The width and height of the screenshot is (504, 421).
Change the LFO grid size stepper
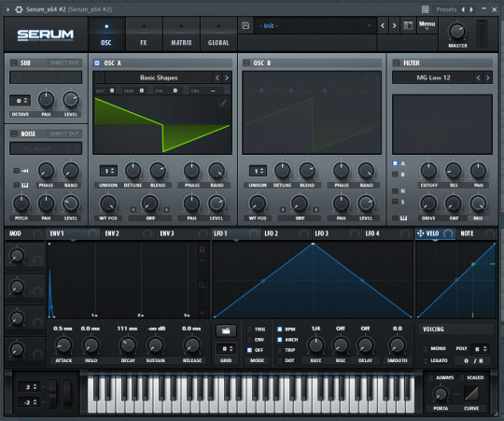coord(226,349)
